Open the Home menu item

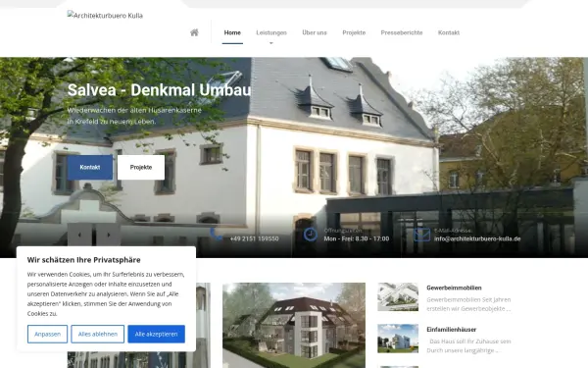(x=232, y=32)
